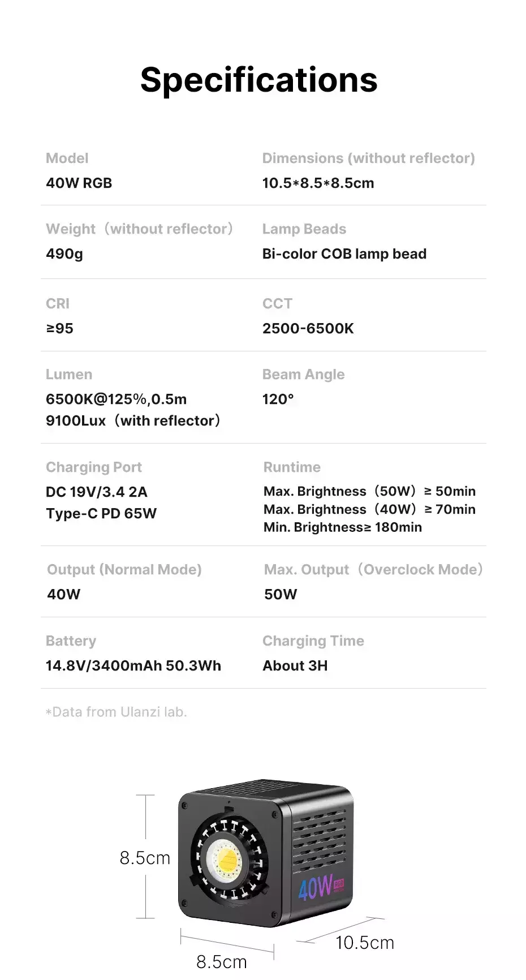526x980 pixels.
Task: Click the 120° beam angle value
Action: coord(278,399)
